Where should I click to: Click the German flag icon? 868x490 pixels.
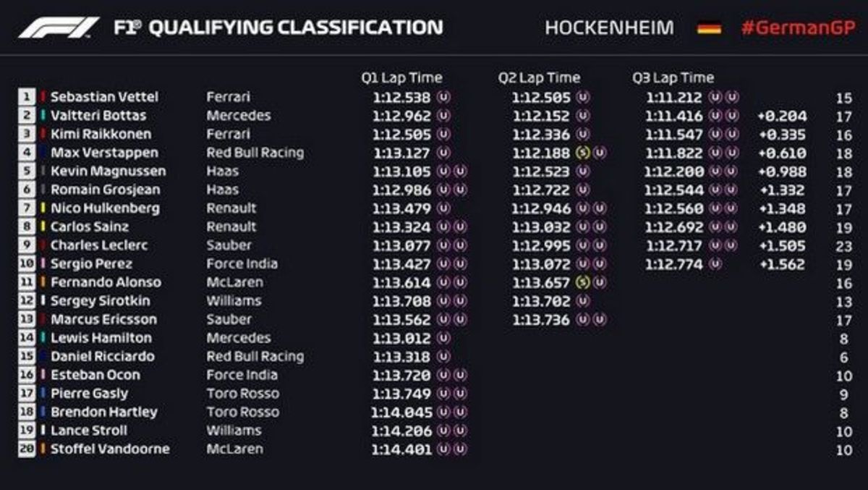pos(709,28)
